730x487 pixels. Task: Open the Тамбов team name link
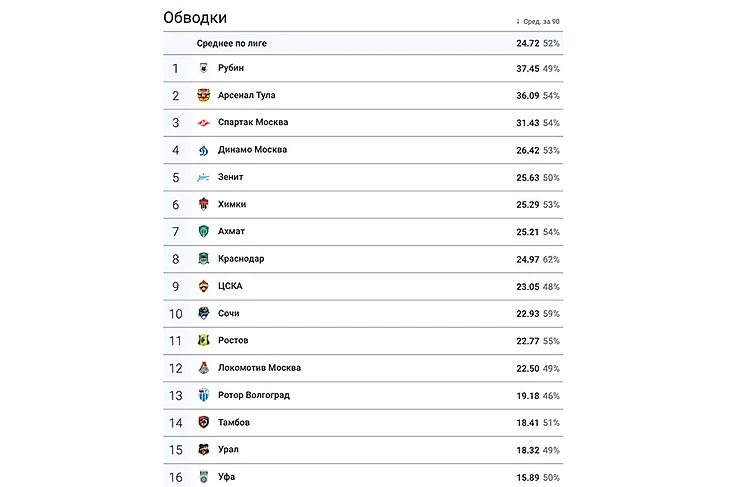tap(234, 422)
